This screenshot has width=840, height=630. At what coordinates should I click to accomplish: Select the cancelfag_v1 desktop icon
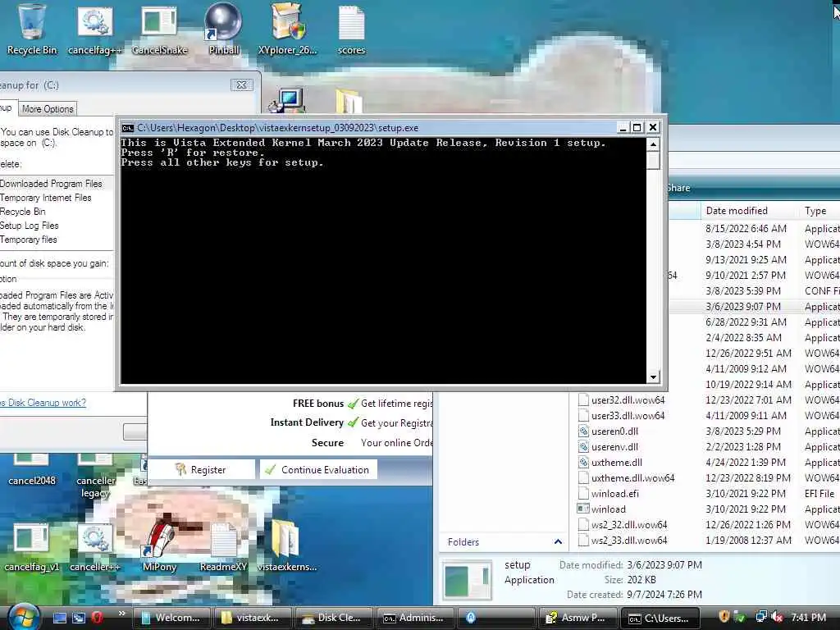[x=31, y=547]
